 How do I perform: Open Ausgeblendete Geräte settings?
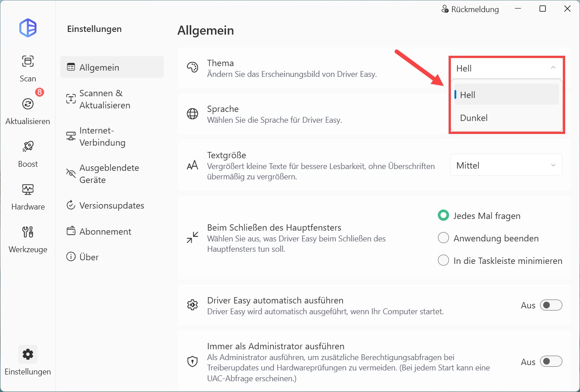112,174
